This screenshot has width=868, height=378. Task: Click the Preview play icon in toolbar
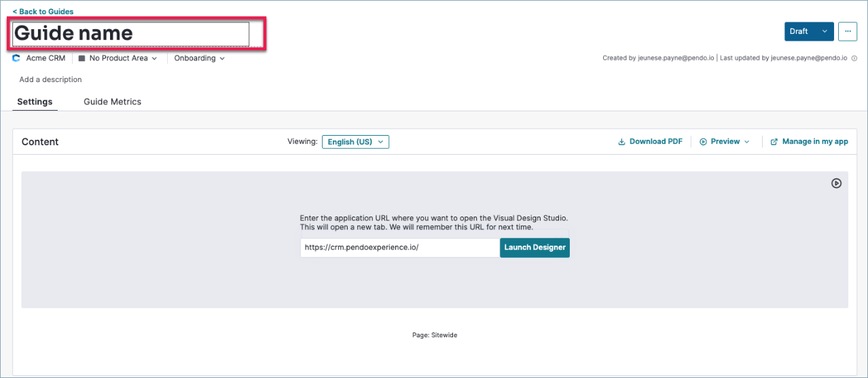click(x=704, y=142)
